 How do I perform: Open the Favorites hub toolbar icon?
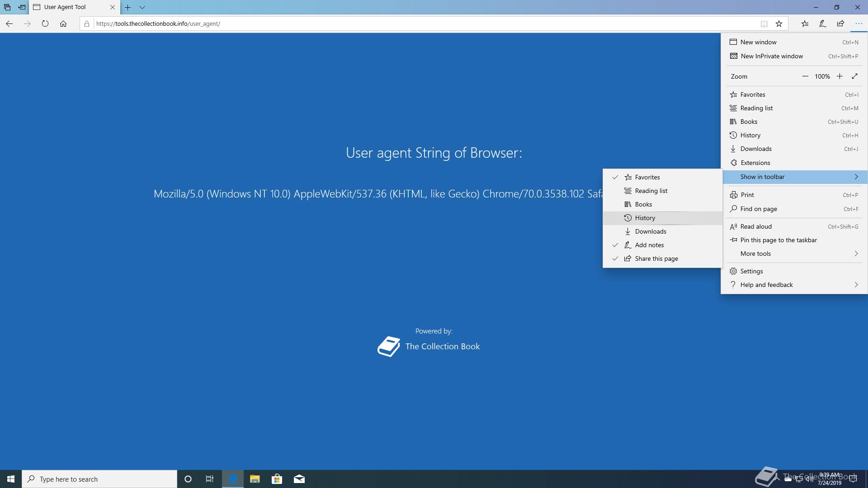pyautogui.click(x=805, y=23)
